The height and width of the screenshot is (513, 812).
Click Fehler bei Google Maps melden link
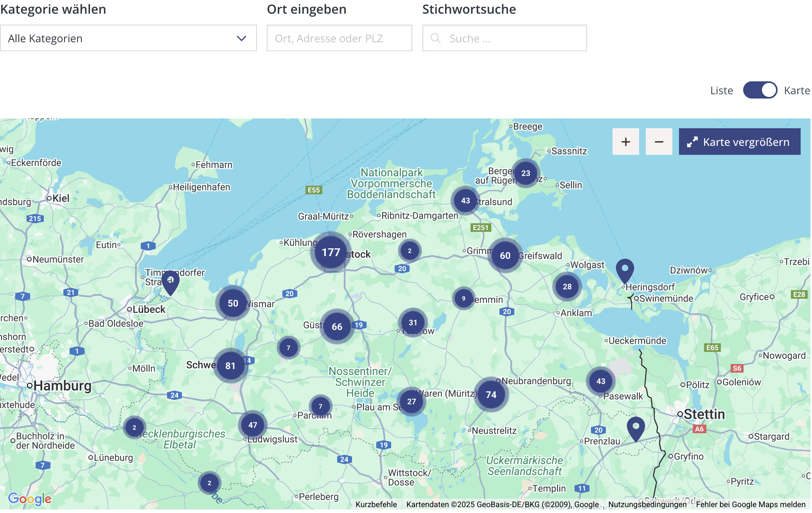[x=750, y=504]
